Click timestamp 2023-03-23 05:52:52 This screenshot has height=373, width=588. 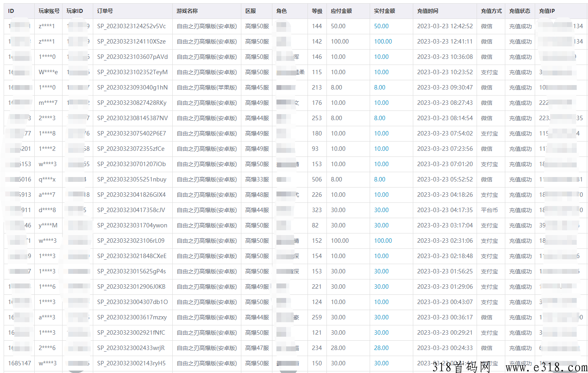click(445, 179)
